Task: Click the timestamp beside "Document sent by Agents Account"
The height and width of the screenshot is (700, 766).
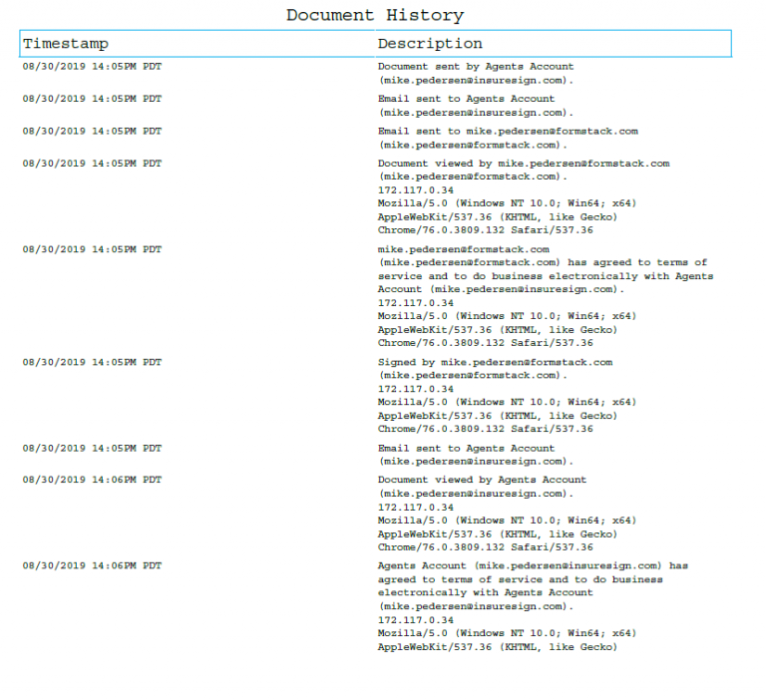Action: point(92,67)
